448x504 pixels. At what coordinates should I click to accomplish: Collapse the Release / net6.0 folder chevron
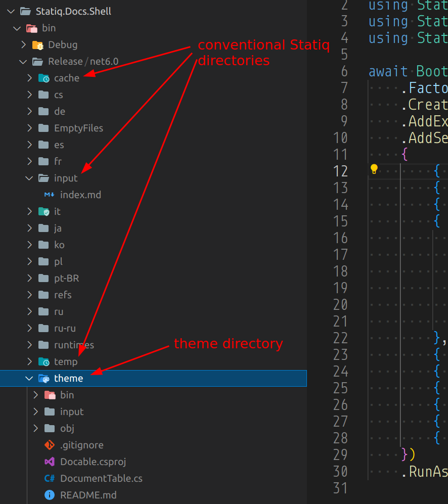(23, 61)
